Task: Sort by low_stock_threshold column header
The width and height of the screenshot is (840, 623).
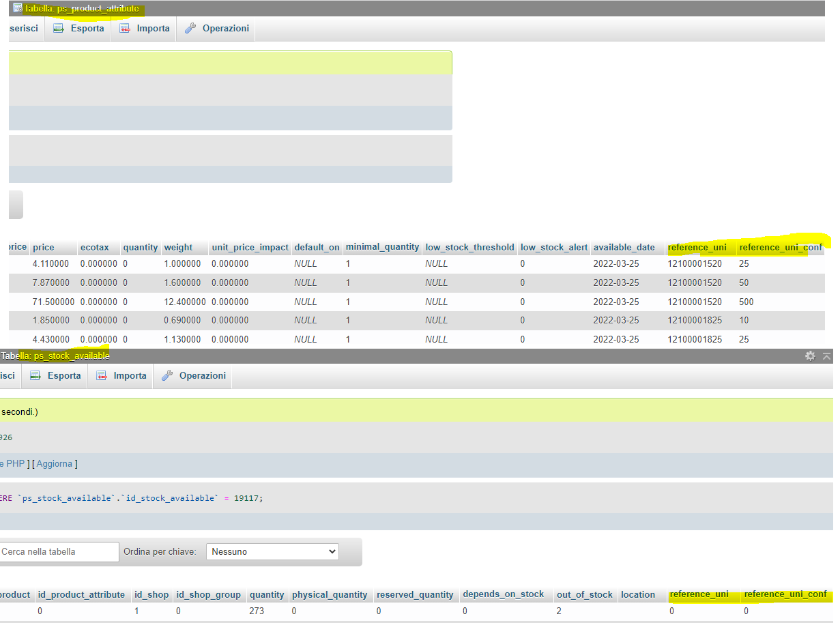Action: 469,247
